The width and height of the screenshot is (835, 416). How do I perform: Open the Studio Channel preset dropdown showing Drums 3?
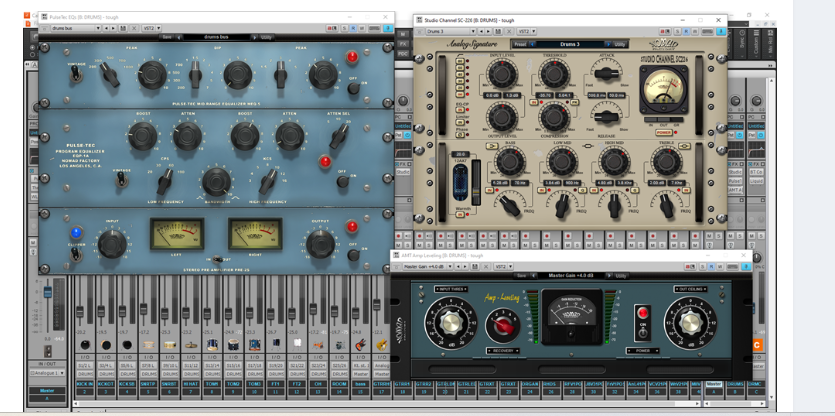click(451, 31)
